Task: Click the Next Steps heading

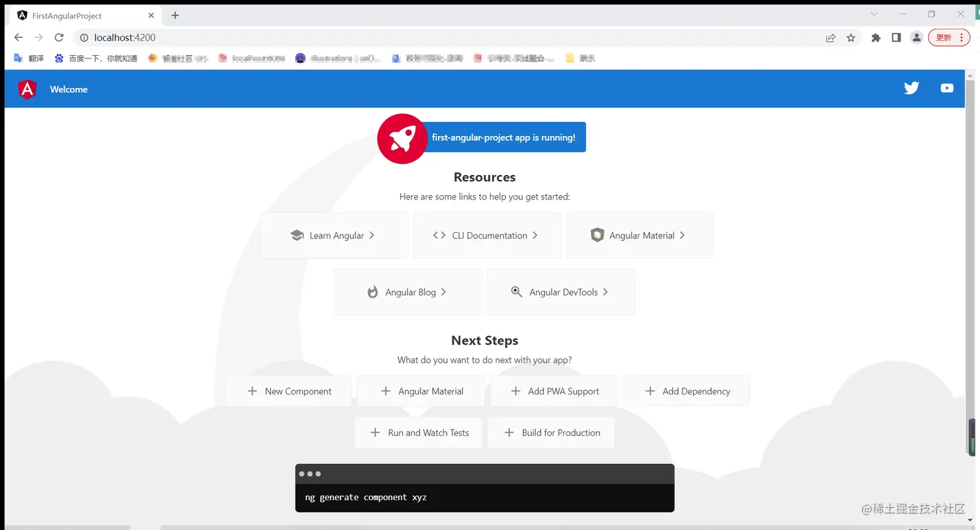Action: (x=485, y=341)
